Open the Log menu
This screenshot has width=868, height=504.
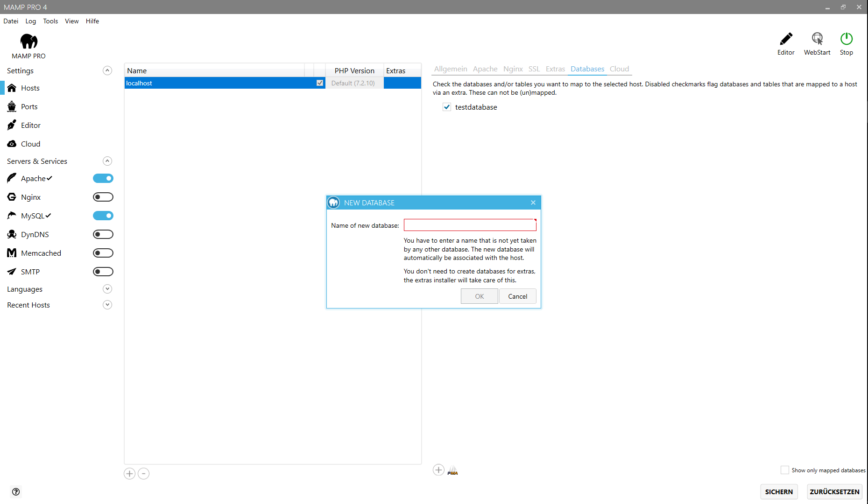[x=31, y=21]
